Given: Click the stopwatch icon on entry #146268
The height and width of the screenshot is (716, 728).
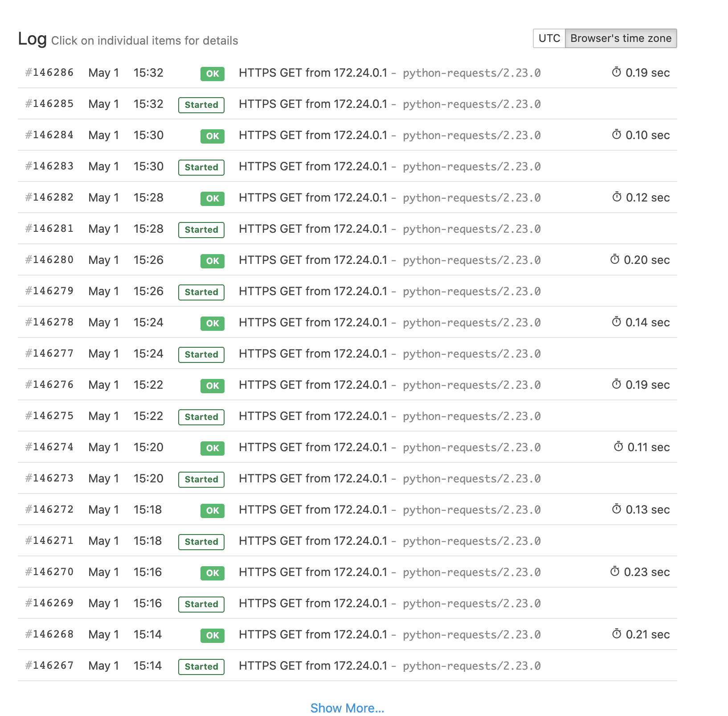Looking at the screenshot, I should (616, 634).
